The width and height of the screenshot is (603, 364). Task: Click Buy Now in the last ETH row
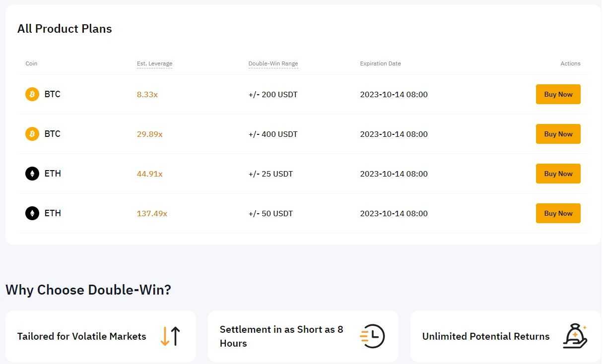(x=558, y=213)
